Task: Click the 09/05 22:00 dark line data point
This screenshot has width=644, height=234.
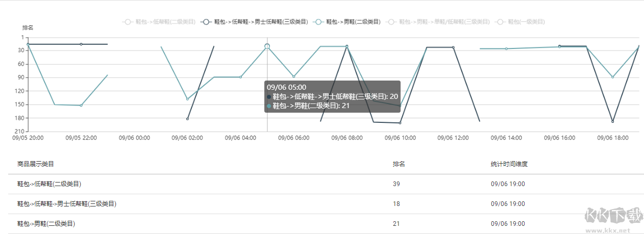Action: tap(81, 44)
